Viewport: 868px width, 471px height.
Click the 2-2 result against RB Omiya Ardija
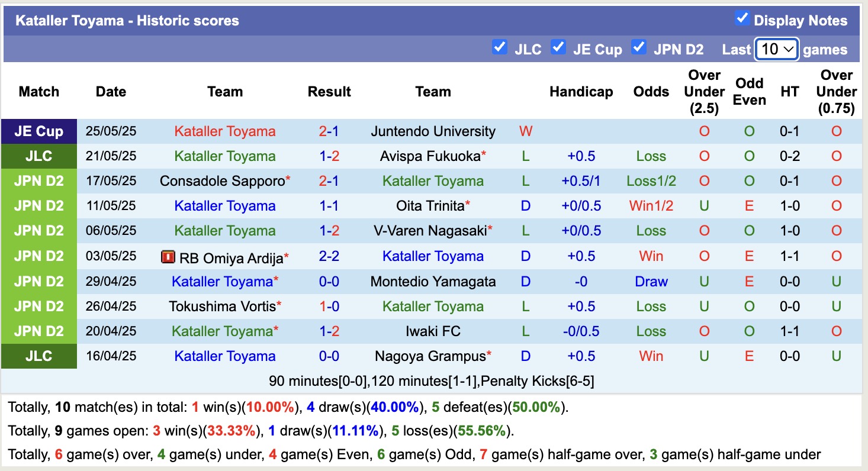[329, 256]
